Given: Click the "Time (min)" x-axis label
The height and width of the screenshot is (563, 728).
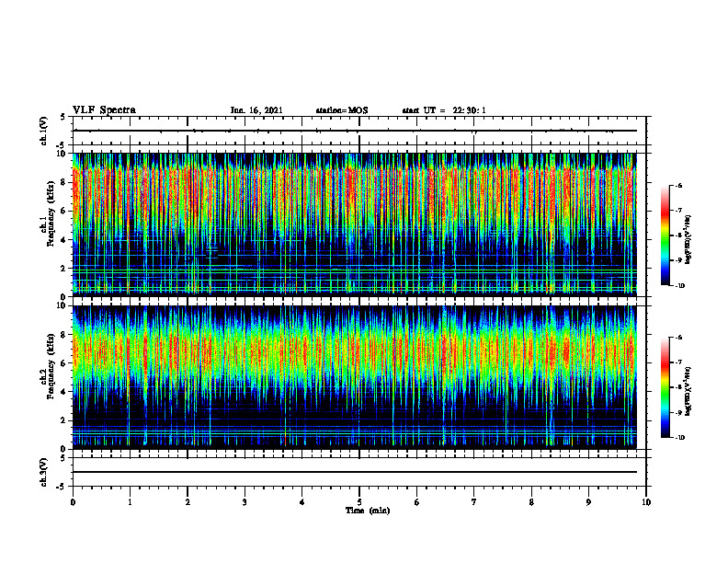Looking at the screenshot, I should [368, 511].
